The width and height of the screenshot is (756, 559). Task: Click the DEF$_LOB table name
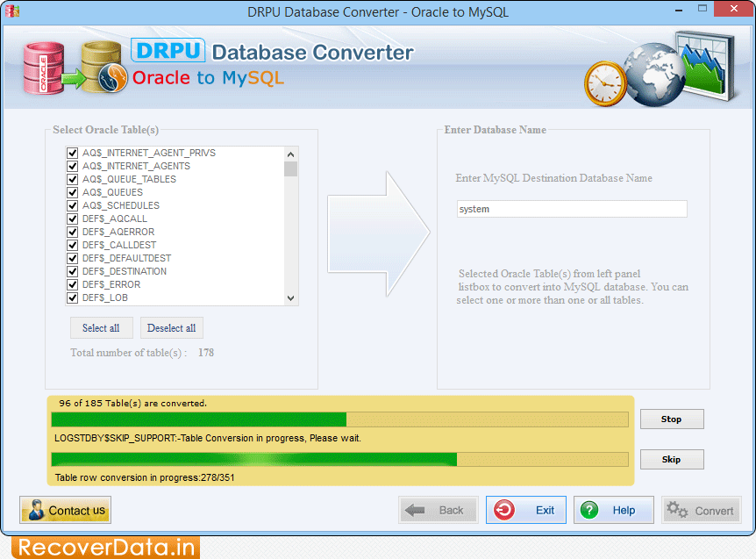[x=105, y=297]
